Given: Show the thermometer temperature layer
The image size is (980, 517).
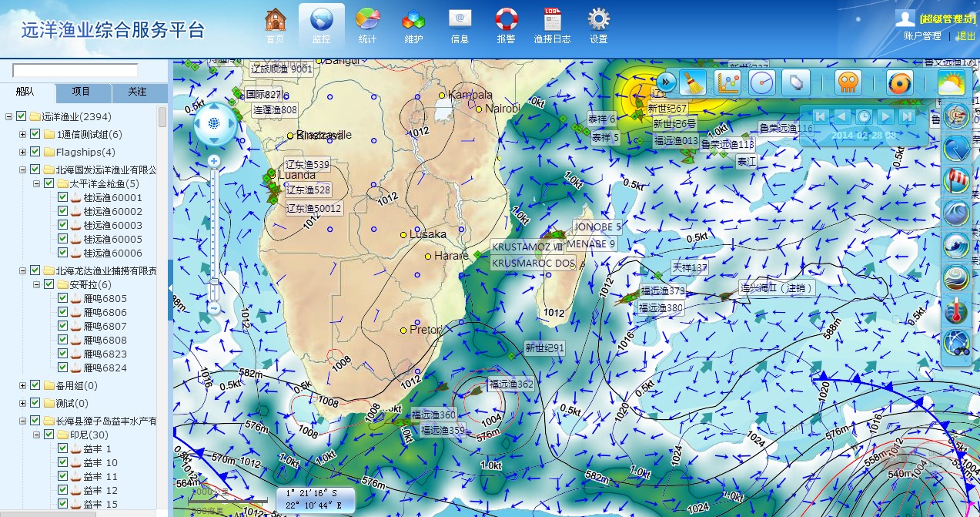Looking at the screenshot, I should coord(957,310).
